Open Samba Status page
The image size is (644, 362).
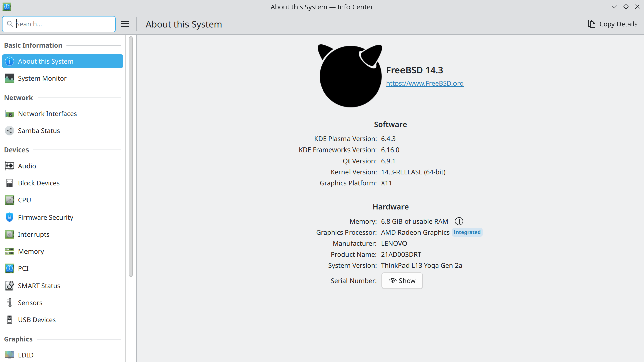(x=39, y=131)
